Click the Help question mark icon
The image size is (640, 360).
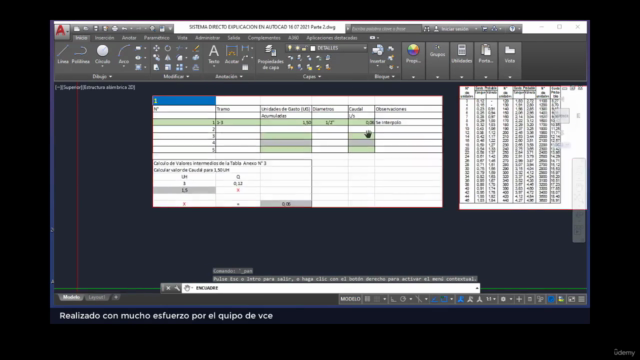coord(512,29)
